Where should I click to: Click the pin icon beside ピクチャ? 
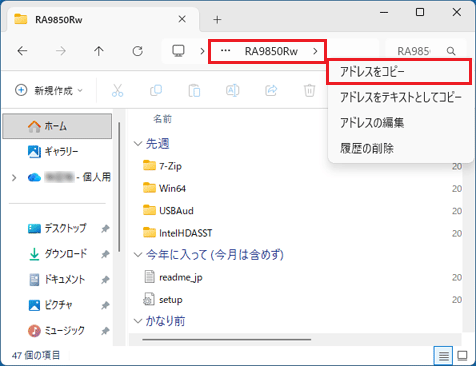click(x=105, y=305)
